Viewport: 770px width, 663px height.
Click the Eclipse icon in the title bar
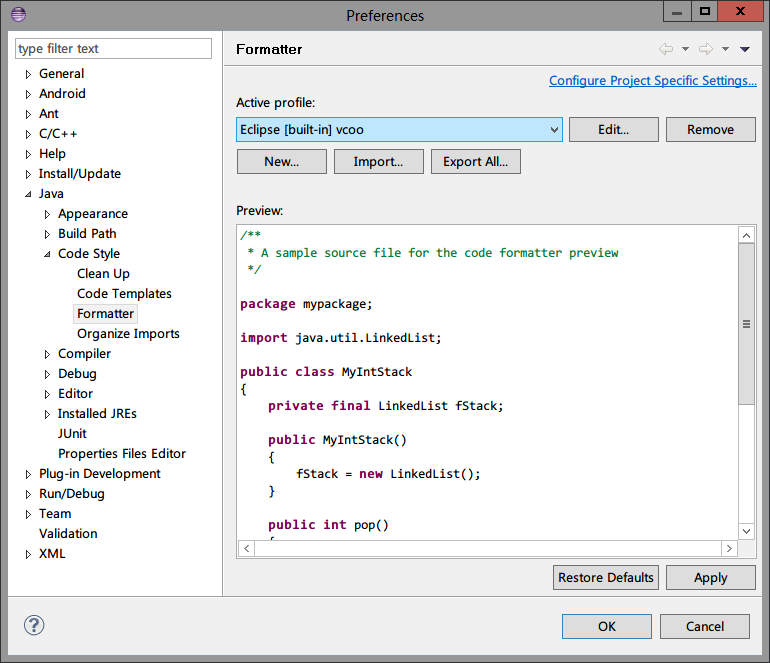pyautogui.click(x=18, y=14)
